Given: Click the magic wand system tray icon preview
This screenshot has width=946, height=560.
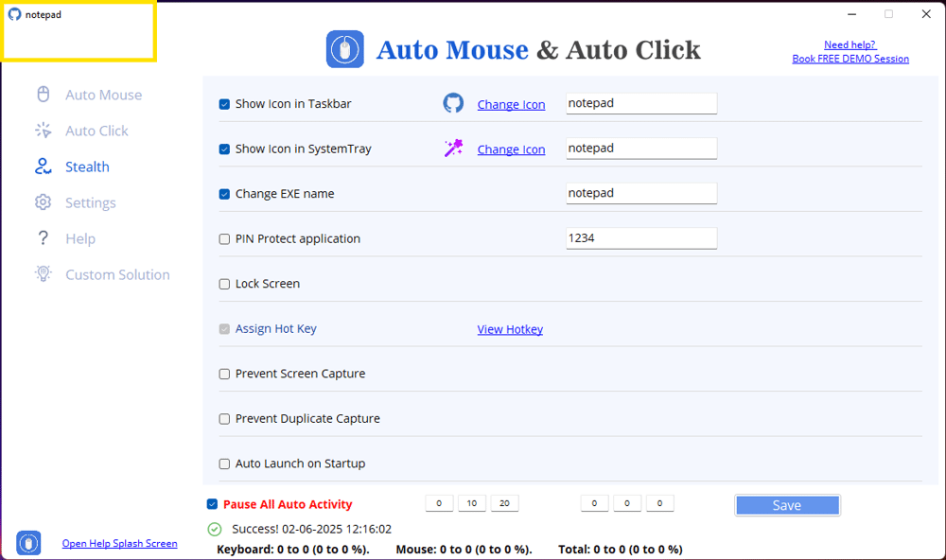Looking at the screenshot, I should [453, 149].
